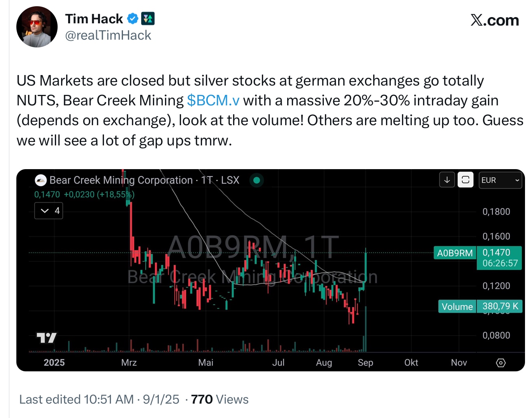Open the @realTimHack handle link
Screen dimensions: 532x418
point(108,35)
